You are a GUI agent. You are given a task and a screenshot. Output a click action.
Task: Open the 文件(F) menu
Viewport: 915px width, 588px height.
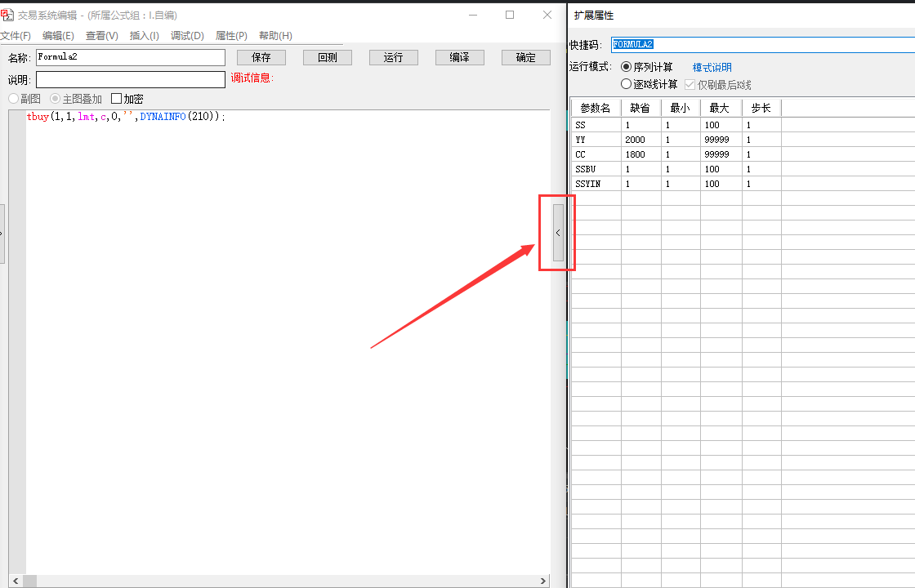point(16,36)
